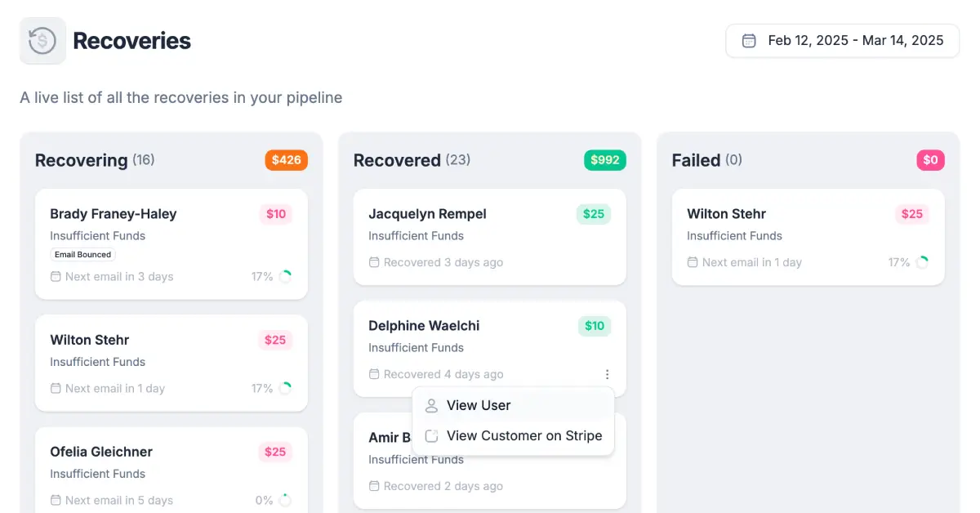This screenshot has height=513, width=980.
Task: Click the external link icon beside Stripe option
Action: click(x=432, y=435)
